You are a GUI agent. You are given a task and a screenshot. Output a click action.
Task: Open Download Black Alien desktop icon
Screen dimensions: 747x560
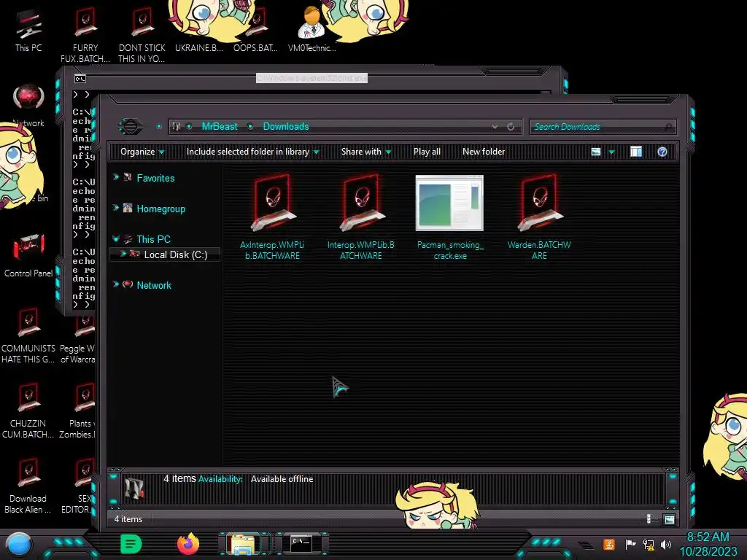point(28,486)
